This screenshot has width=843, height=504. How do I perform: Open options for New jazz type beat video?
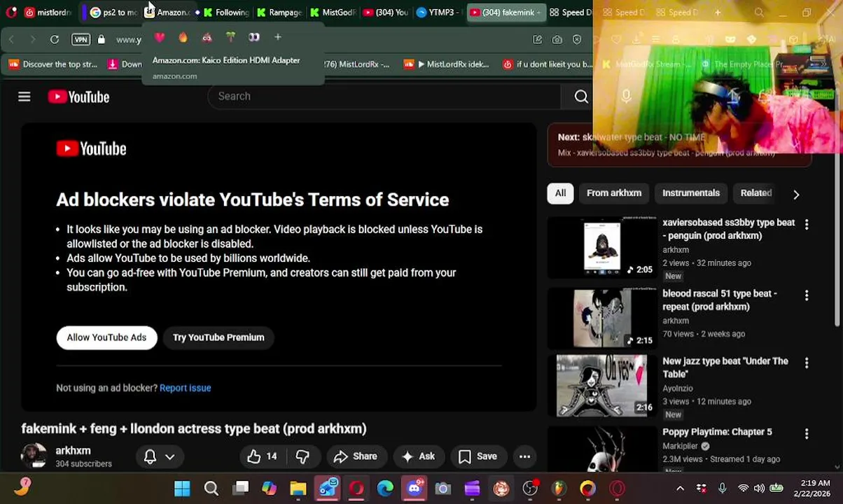(807, 363)
